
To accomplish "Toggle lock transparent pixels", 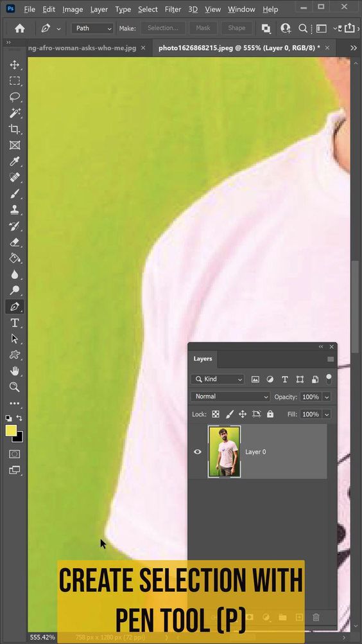I will coord(216,414).
